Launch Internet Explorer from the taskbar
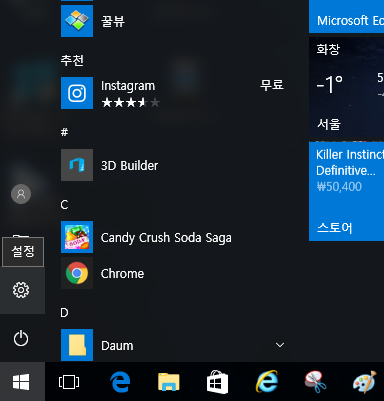The width and height of the screenshot is (384, 401). 267,381
